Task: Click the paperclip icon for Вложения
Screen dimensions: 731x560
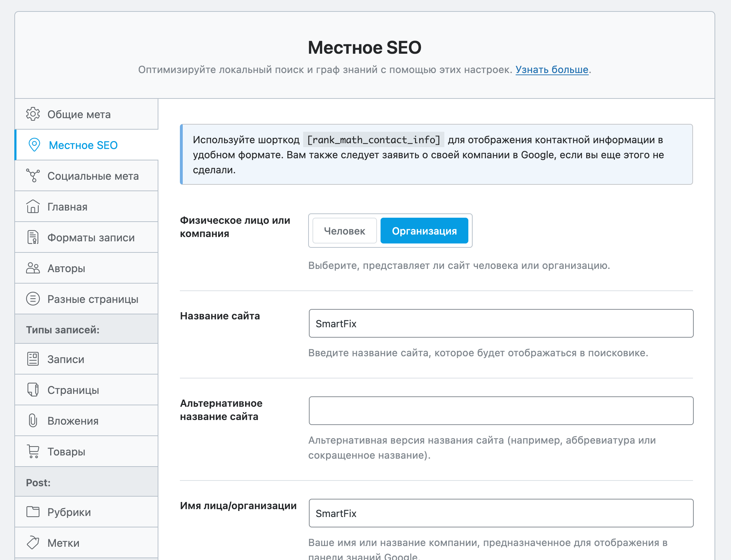Action: (x=33, y=421)
